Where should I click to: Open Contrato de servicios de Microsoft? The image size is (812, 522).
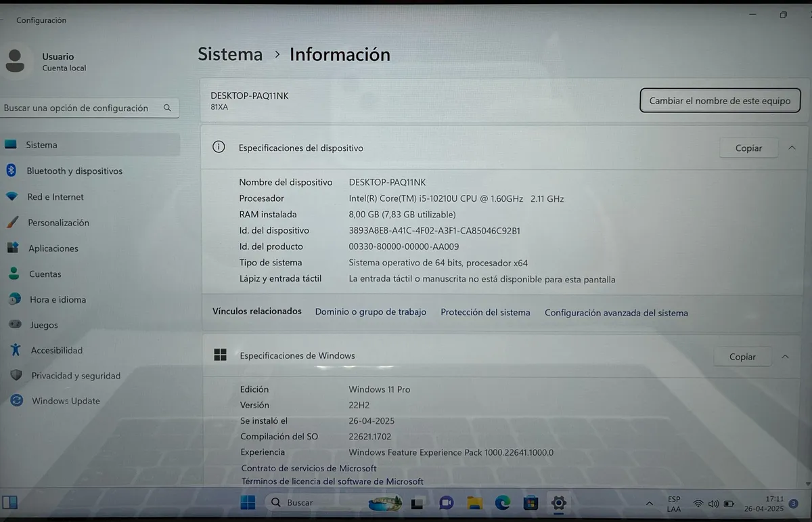tap(309, 468)
